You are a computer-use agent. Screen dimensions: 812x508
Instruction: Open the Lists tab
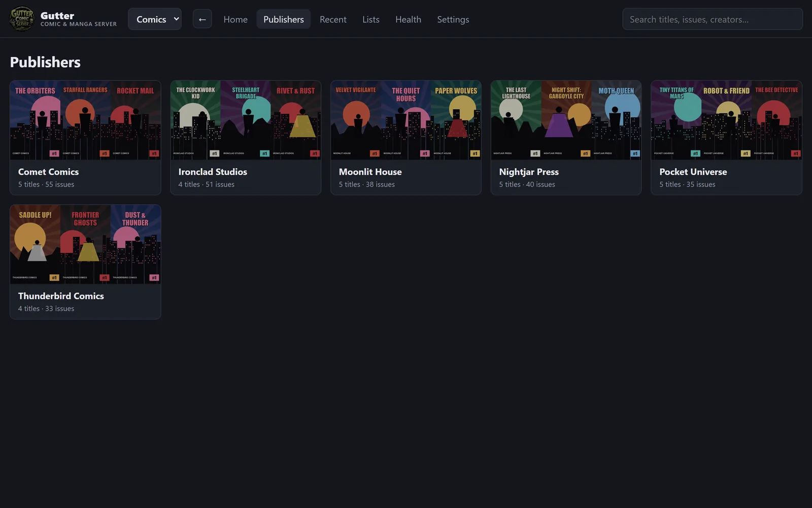370,19
